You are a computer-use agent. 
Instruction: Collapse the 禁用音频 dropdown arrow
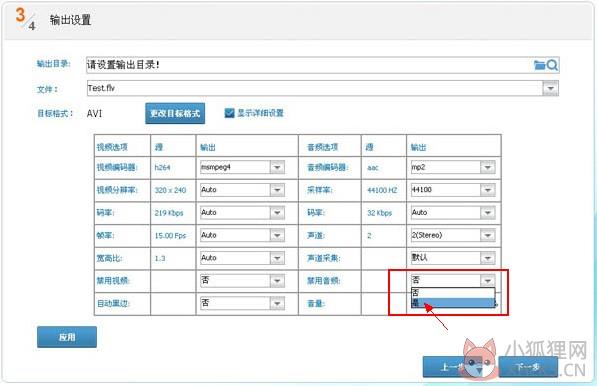488,281
